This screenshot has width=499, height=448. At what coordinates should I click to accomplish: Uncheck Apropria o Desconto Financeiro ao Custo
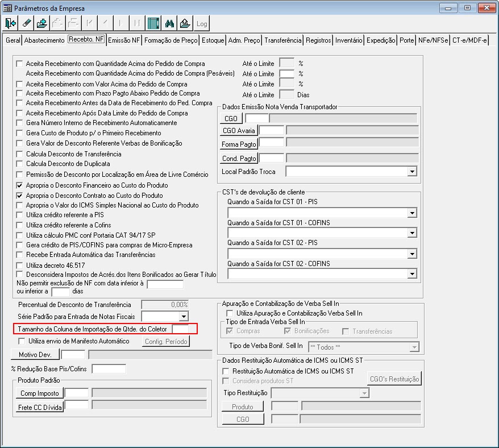pyautogui.click(x=20, y=185)
